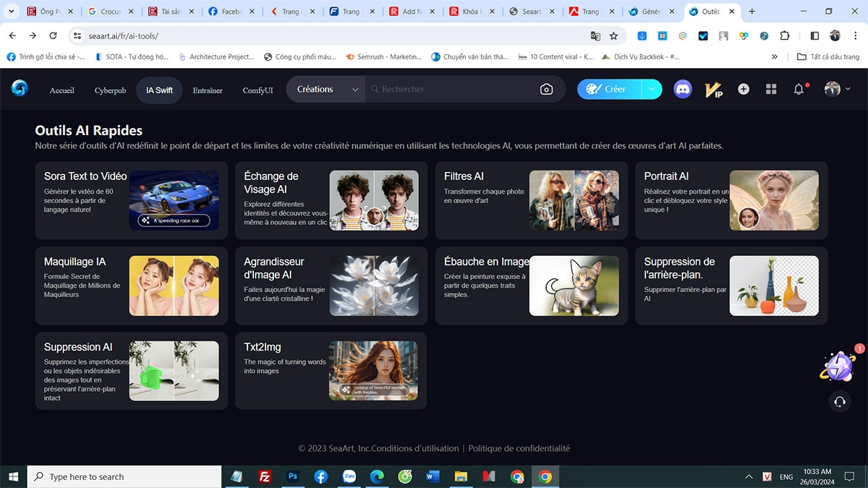868x488 pixels.
Task: Open the VIP membership icon
Action: click(x=714, y=90)
